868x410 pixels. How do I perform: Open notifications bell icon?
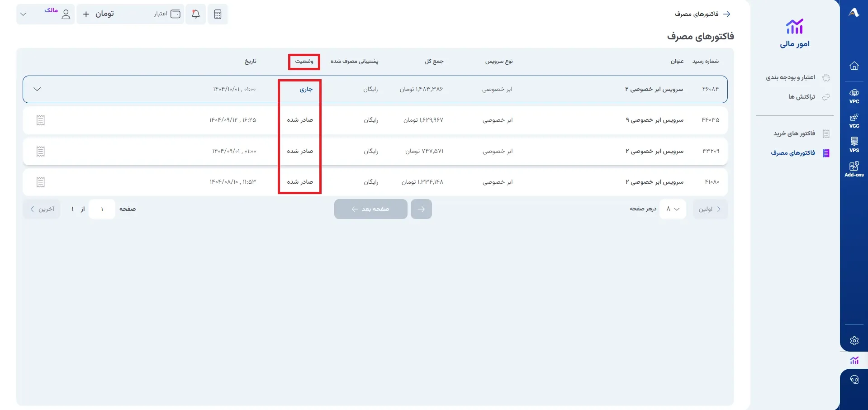(x=196, y=14)
